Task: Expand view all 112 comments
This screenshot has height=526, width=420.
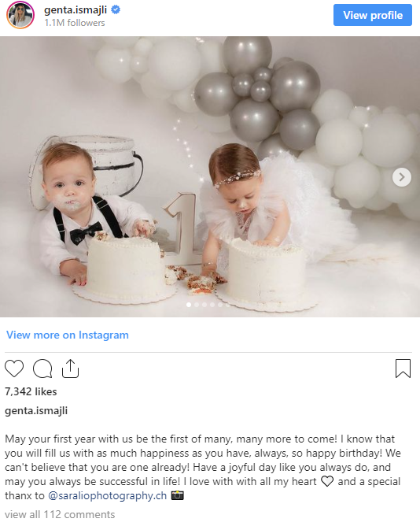Action: (x=60, y=514)
